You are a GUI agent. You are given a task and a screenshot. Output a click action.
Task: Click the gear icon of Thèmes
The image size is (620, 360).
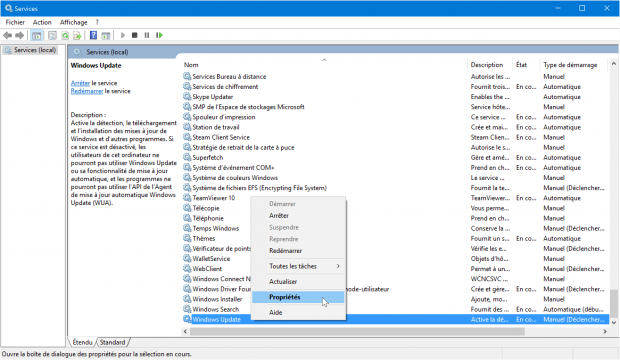pyautogui.click(x=187, y=238)
